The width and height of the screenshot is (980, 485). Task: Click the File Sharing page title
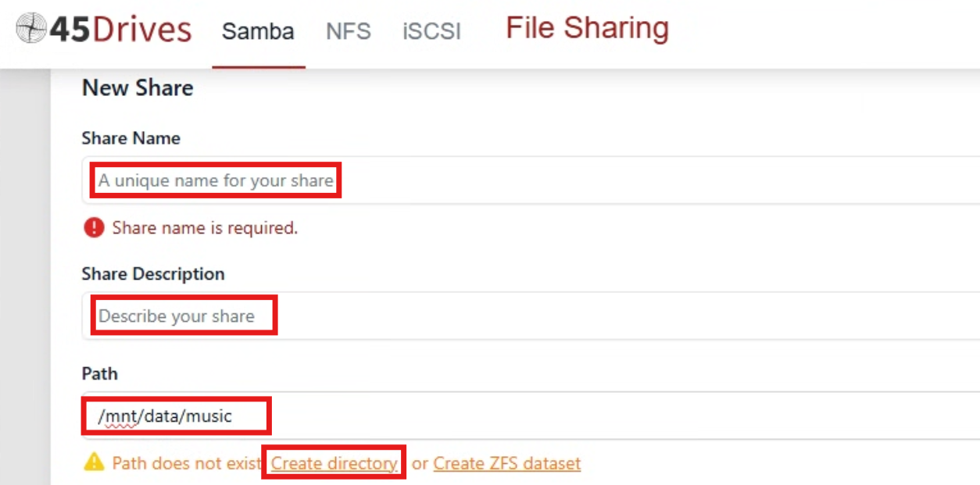(588, 28)
